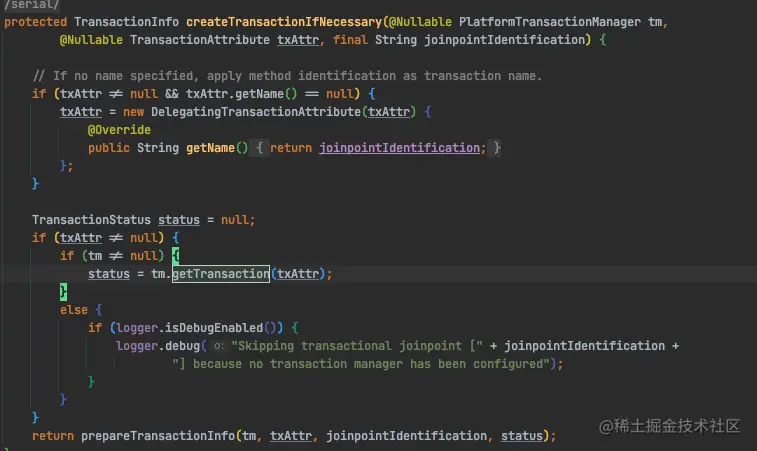Click getName in 'public String getName()'

tap(210, 148)
